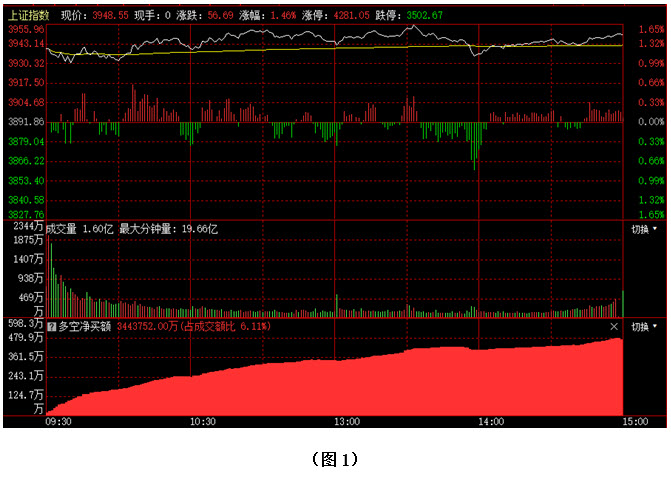671x479 pixels.
Task: Click the 图1 caption below the chart
Action: click(334, 459)
